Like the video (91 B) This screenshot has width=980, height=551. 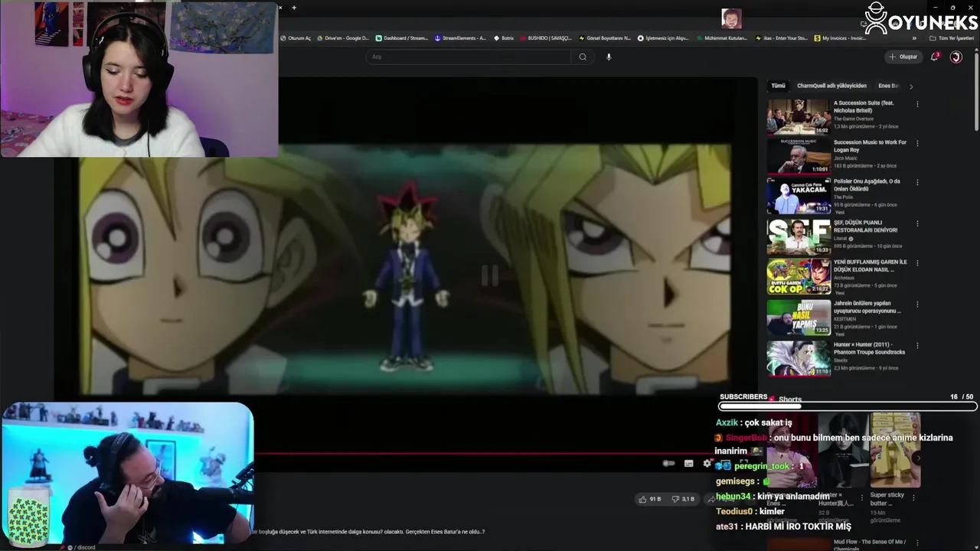coord(651,499)
